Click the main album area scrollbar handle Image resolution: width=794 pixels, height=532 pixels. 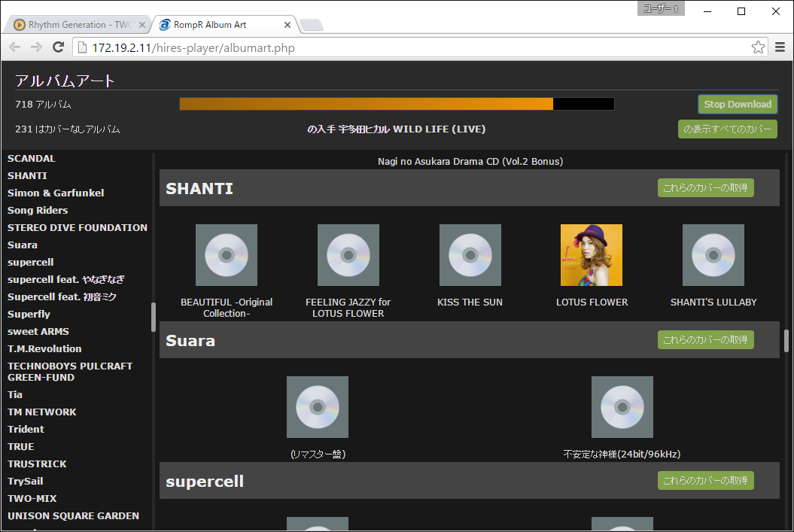(x=786, y=341)
